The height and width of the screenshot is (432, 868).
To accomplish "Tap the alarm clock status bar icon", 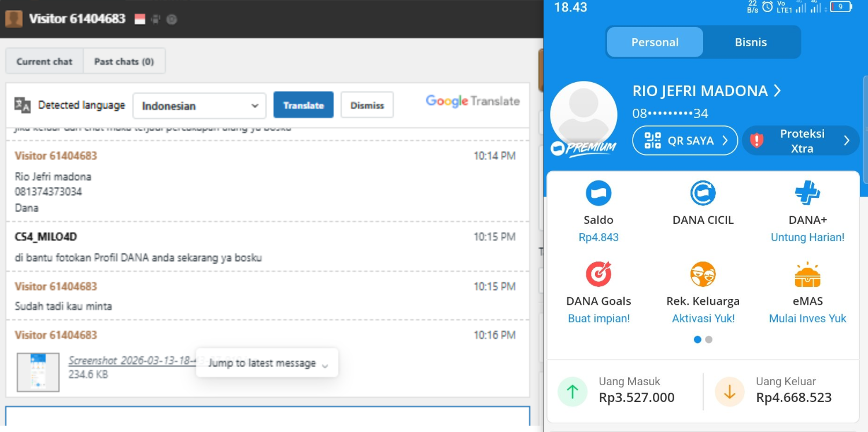I will click(x=767, y=7).
